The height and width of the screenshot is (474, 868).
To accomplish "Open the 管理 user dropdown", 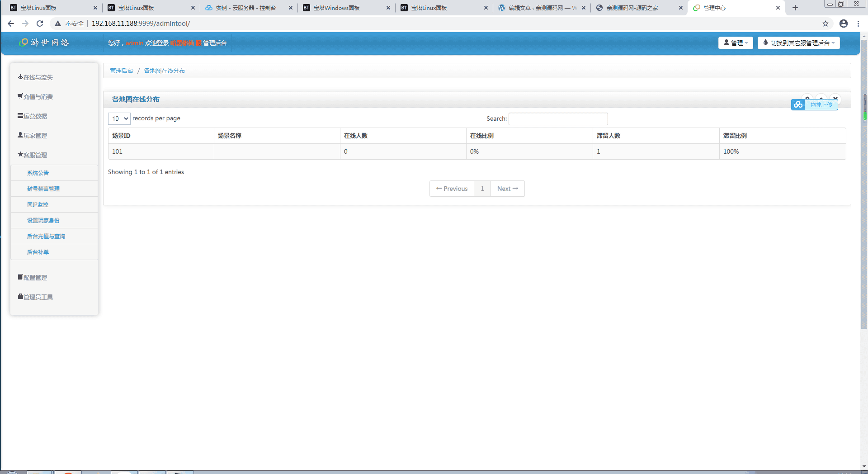I will click(x=736, y=43).
